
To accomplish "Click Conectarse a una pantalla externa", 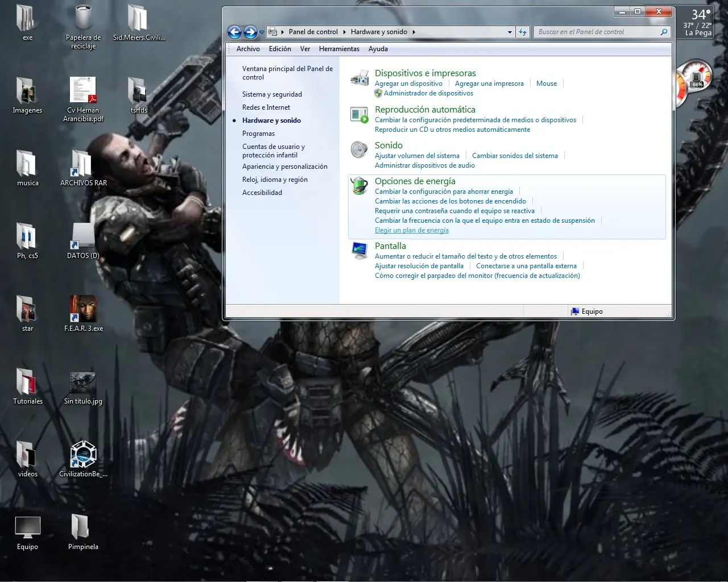I will 526,266.
